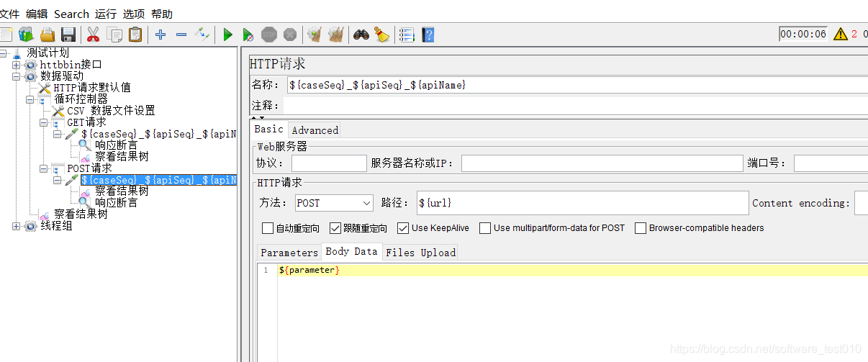Collapse the sampler under GET请求
The height and width of the screenshot is (362, 868).
(57, 134)
